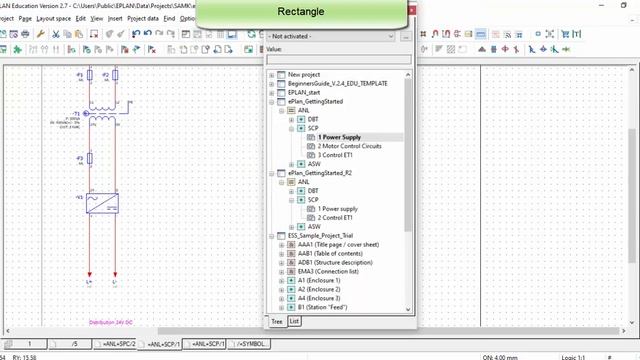Screen dimensions: 640x360
Task: Select 1 Power supply under GettingStarted_R2
Action: point(338,209)
